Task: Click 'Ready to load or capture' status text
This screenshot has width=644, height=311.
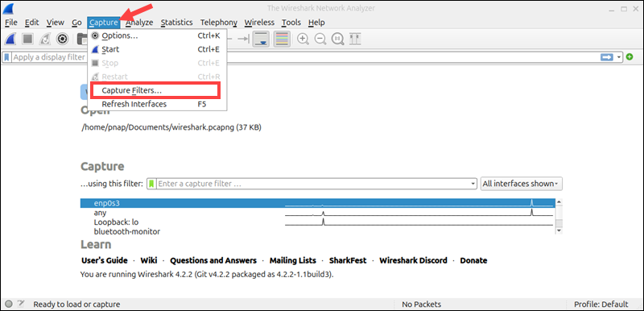Action: point(76,305)
